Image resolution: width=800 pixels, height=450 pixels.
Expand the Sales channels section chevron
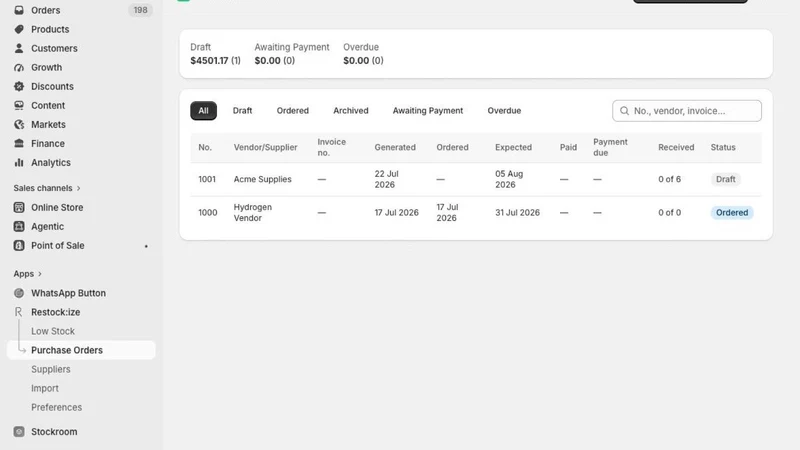coord(79,188)
